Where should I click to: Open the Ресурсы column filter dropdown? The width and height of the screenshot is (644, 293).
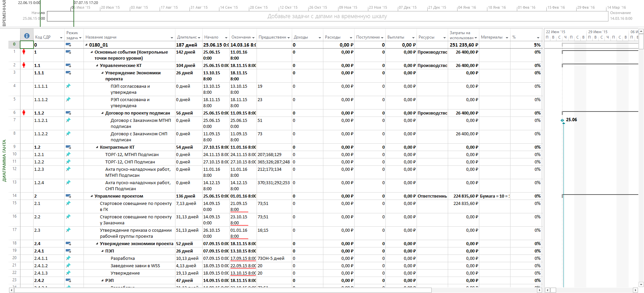pos(444,38)
